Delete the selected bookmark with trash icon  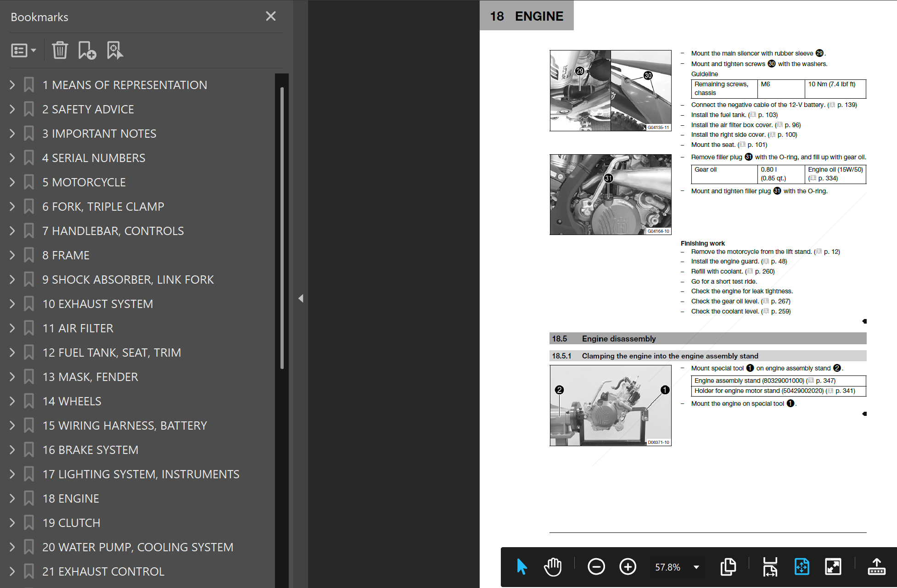(x=60, y=50)
